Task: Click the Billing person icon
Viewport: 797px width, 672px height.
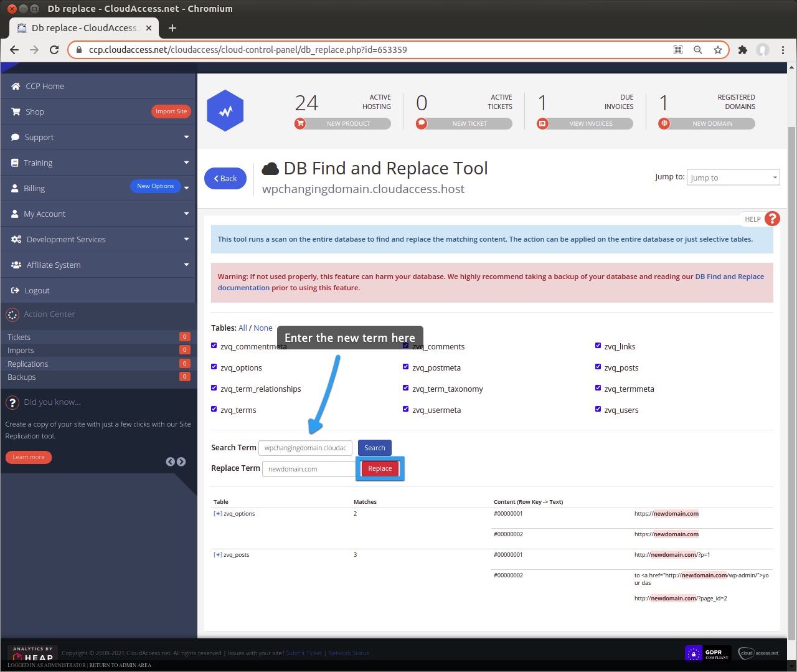Action: coord(15,188)
